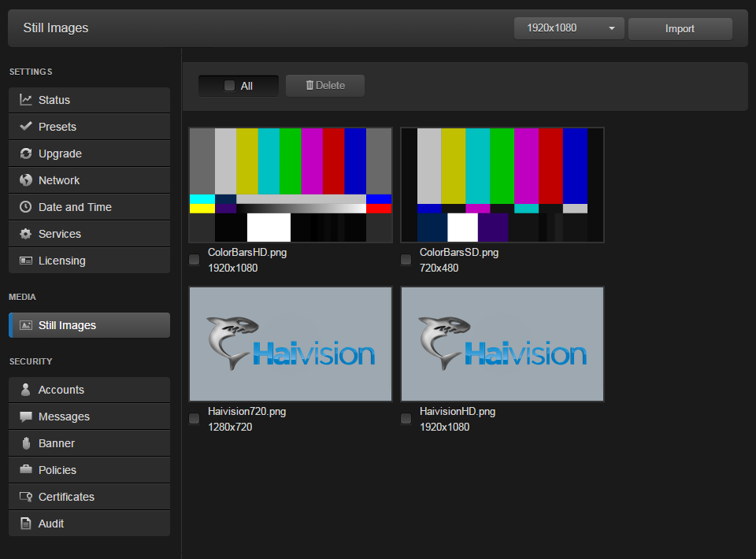
Task: Click the Presets checkmark icon
Action: pos(26,127)
